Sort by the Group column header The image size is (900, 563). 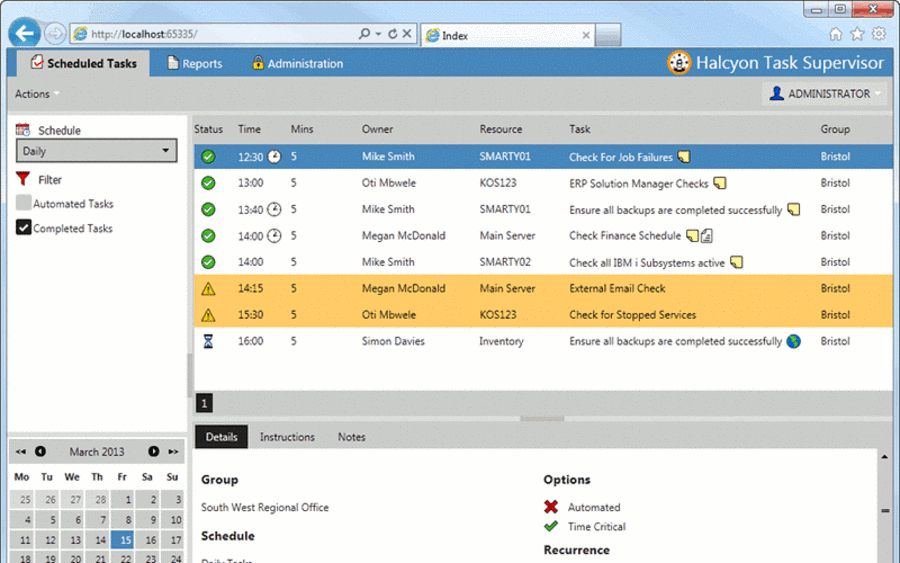tap(835, 129)
